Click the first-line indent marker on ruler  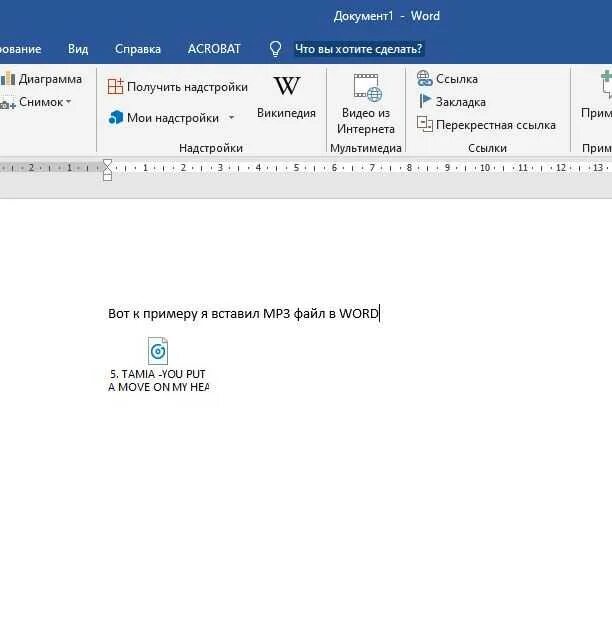pos(107,164)
